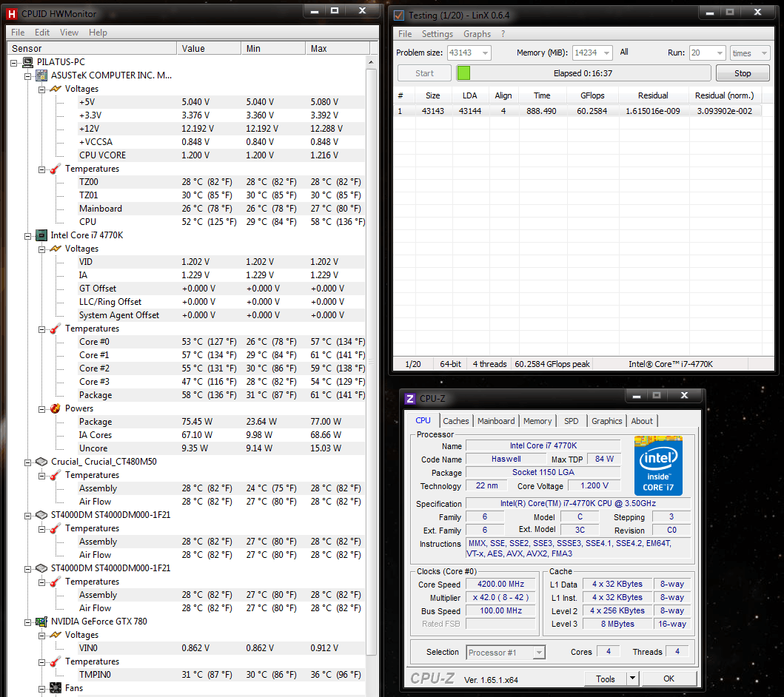Click the LinX elapsed time progress bar
This screenshot has width=784, height=697.
coord(583,73)
